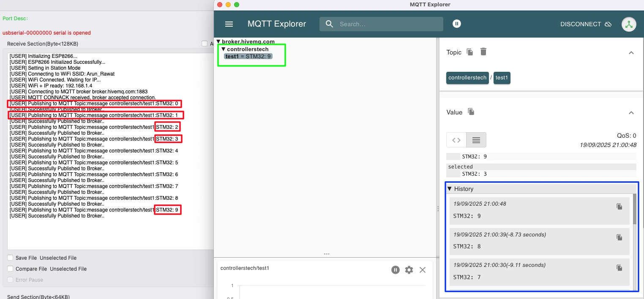Click the Send Section(Byte<64KB) label
Viewport: 644px width, 299px height.
point(38,296)
